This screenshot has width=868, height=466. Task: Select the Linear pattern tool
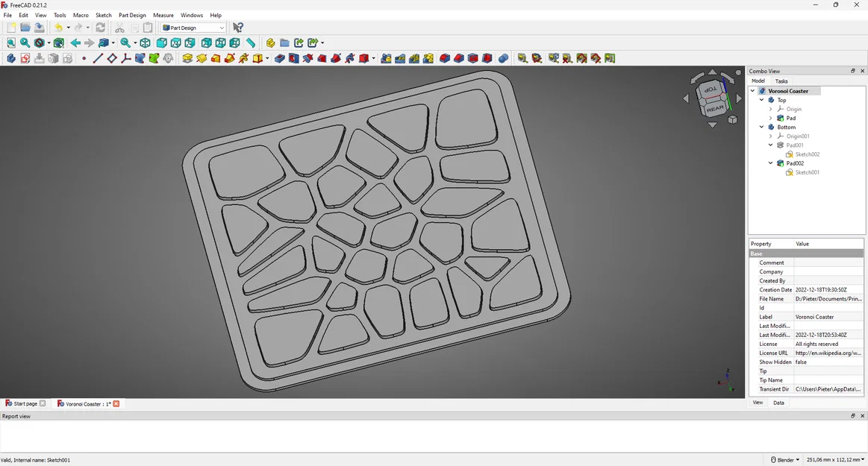(x=400, y=58)
